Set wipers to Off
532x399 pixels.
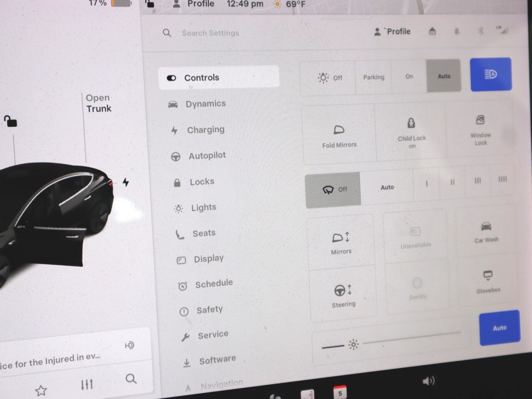tap(333, 190)
